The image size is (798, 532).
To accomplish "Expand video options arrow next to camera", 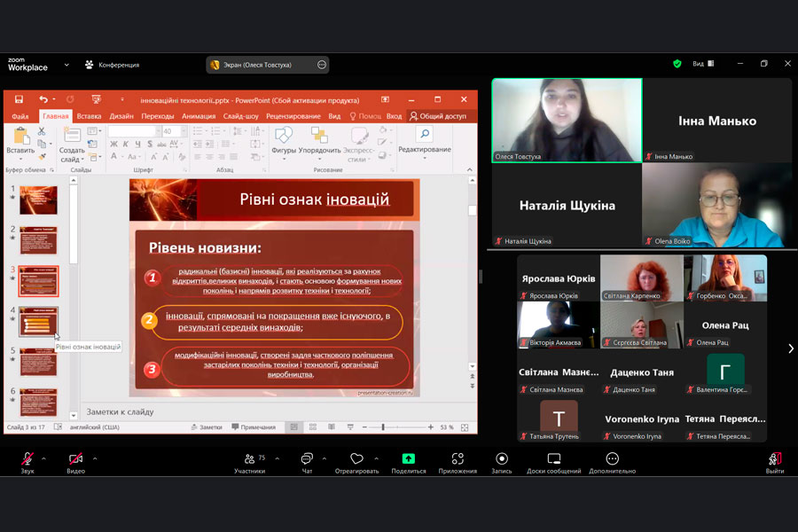I will tap(95, 458).
